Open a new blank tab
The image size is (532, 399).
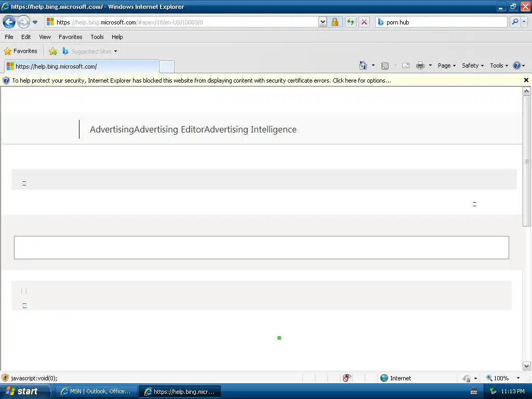pos(167,66)
